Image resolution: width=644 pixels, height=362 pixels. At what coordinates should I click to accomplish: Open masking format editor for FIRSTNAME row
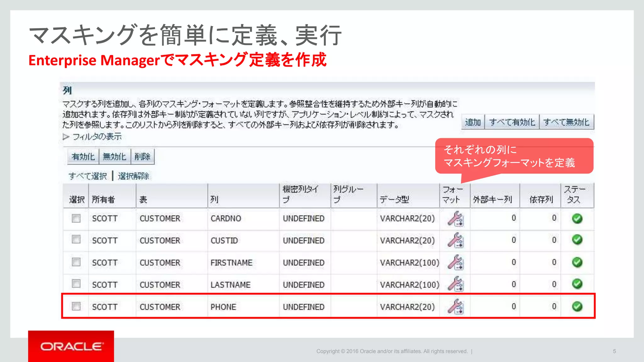pyautogui.click(x=455, y=262)
